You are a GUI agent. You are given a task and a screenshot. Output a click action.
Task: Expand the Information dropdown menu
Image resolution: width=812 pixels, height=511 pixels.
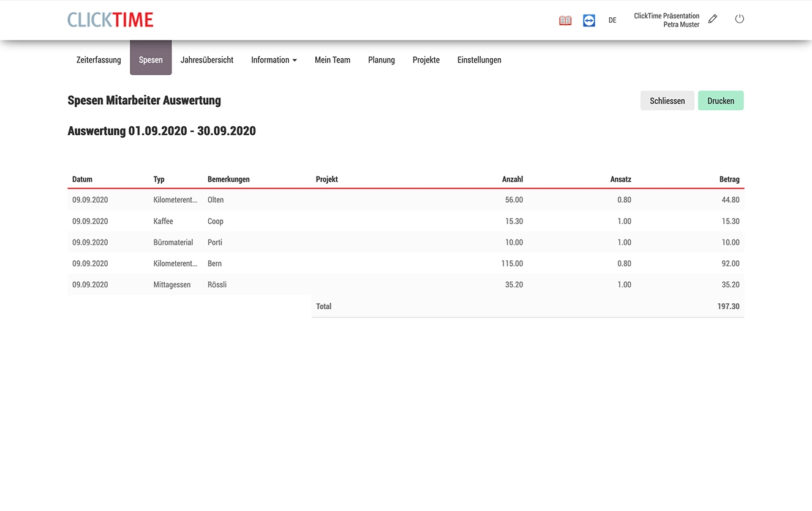point(274,60)
